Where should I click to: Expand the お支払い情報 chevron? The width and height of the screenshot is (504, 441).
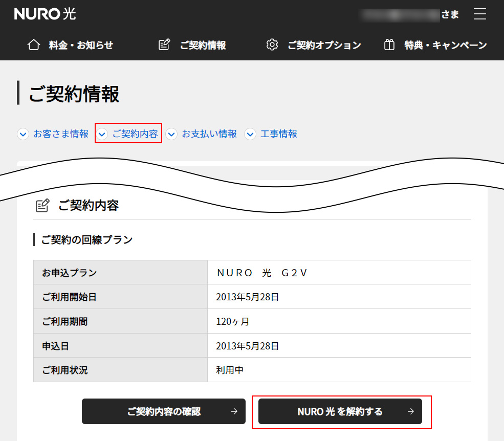pos(171,134)
